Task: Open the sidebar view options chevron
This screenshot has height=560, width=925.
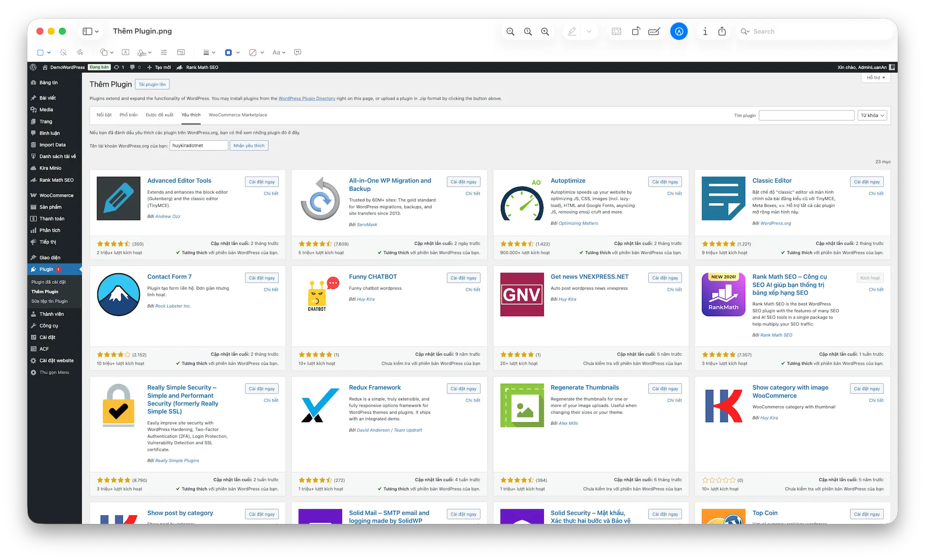Action: [96, 31]
